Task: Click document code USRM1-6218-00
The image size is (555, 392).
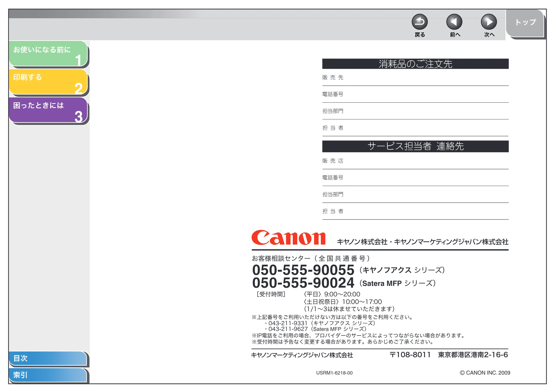Action: [x=334, y=373]
